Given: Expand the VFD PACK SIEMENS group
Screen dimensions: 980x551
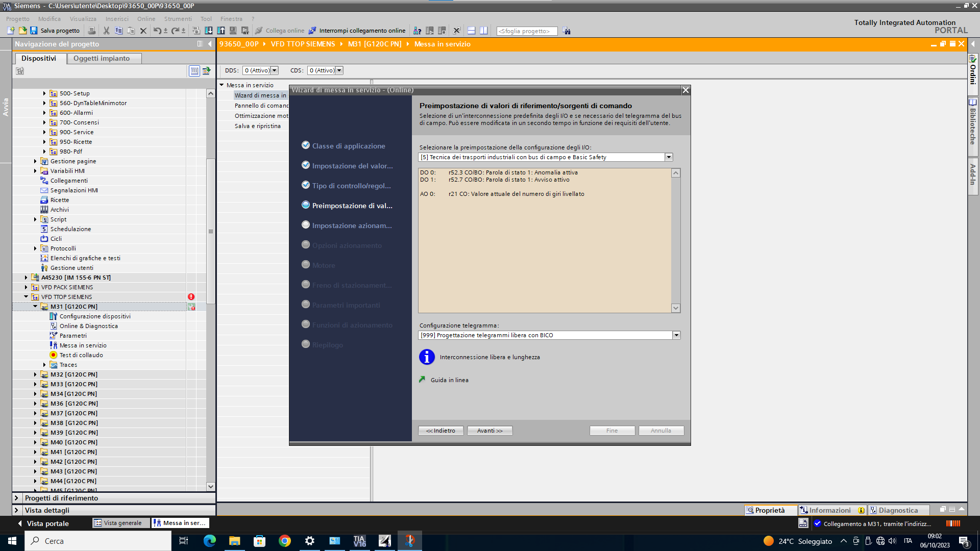Looking at the screenshot, I should point(26,287).
